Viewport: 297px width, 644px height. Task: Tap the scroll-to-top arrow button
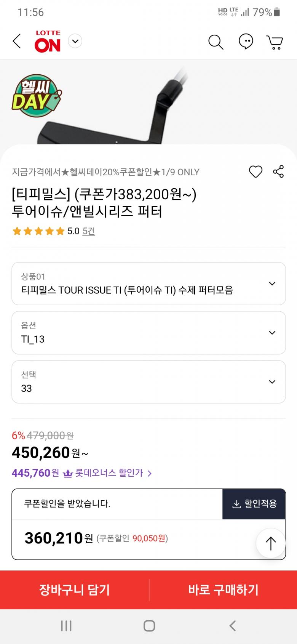pos(270,543)
